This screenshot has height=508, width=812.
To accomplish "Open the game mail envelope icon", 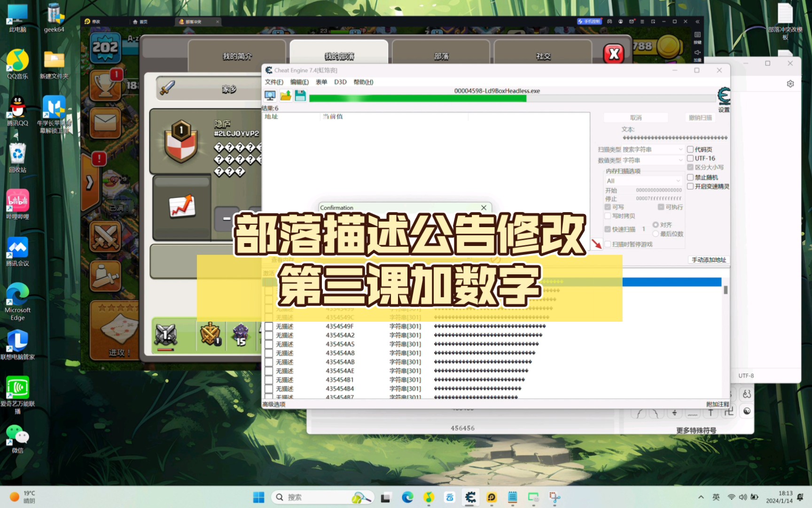I will tap(105, 123).
